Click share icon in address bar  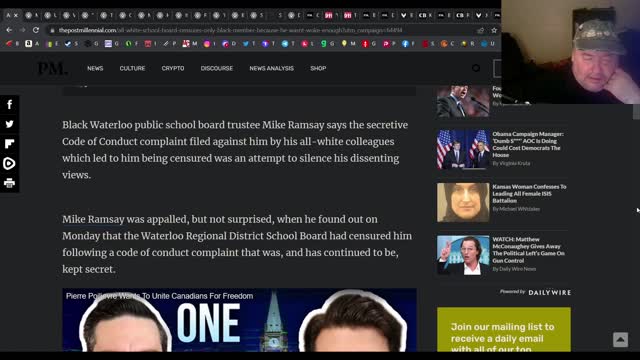(480, 30)
